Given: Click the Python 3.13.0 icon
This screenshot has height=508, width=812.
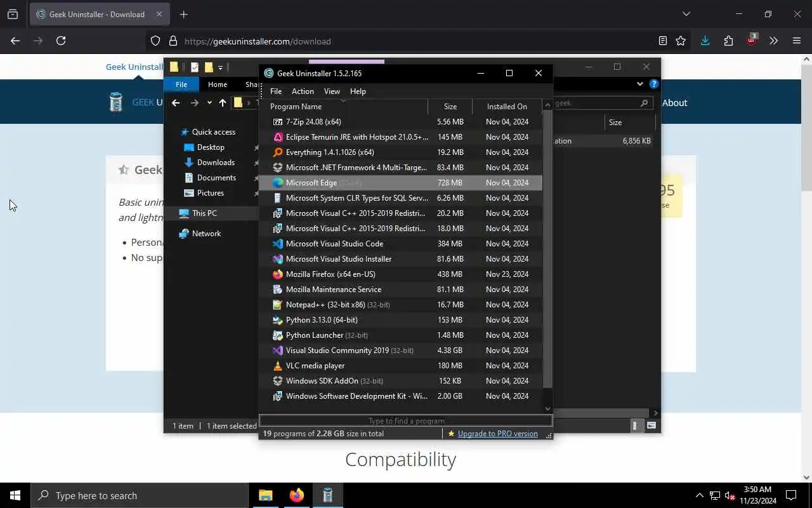Looking at the screenshot, I should 278,319.
